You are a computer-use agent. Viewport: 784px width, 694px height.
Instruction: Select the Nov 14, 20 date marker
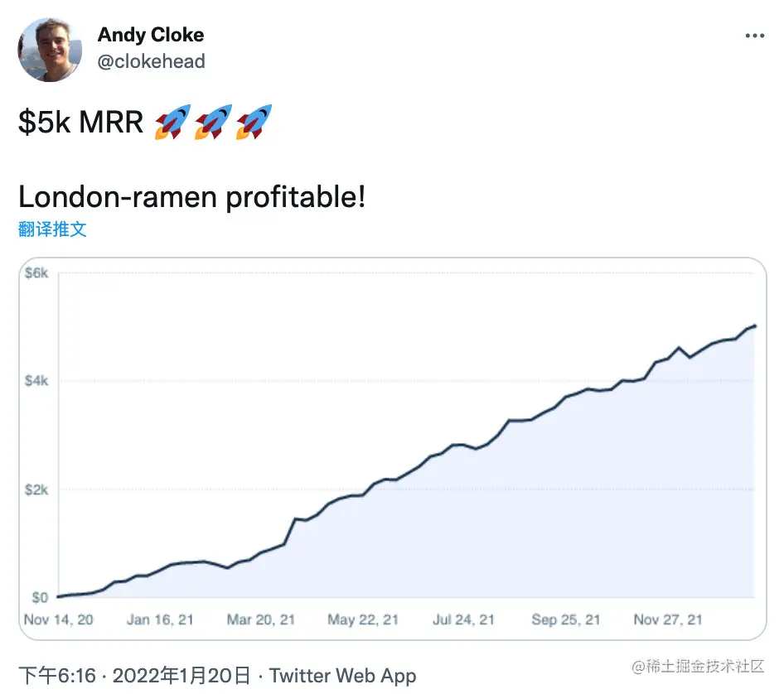pyautogui.click(x=59, y=619)
